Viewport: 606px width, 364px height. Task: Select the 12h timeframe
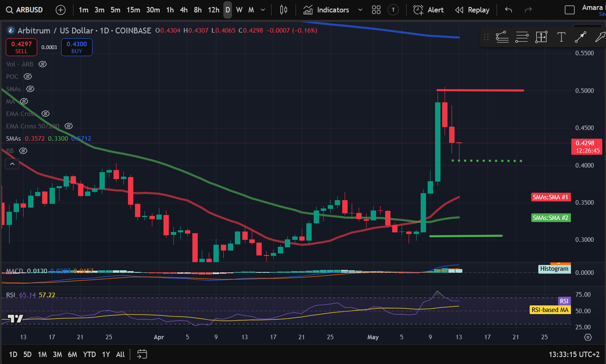[213, 10]
